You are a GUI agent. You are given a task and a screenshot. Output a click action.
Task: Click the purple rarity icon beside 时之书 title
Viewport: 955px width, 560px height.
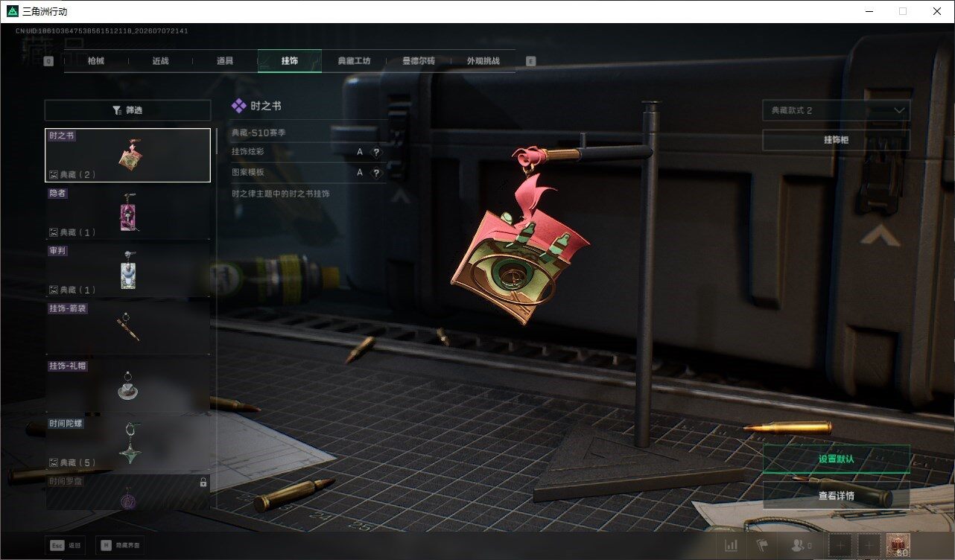(238, 106)
